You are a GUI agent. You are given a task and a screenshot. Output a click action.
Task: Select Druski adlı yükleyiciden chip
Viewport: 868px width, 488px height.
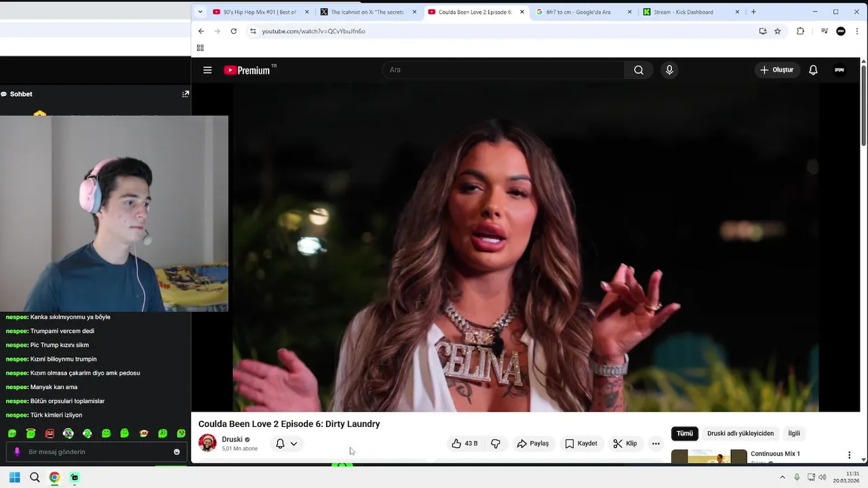[741, 433]
